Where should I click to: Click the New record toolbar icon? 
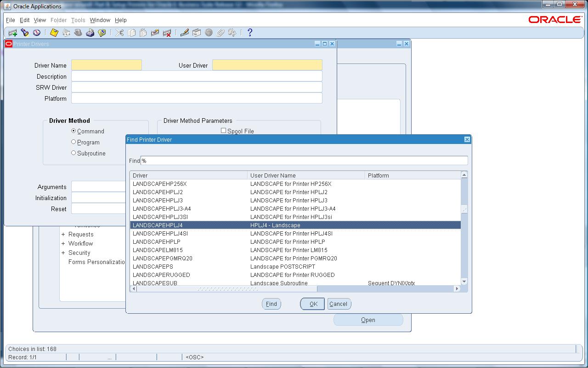click(x=13, y=33)
